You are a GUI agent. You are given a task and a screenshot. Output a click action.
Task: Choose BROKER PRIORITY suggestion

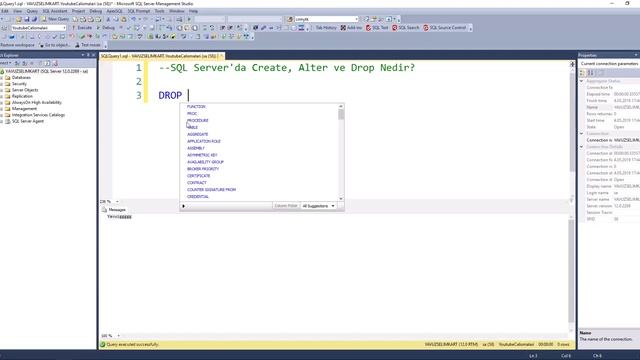[x=203, y=169]
